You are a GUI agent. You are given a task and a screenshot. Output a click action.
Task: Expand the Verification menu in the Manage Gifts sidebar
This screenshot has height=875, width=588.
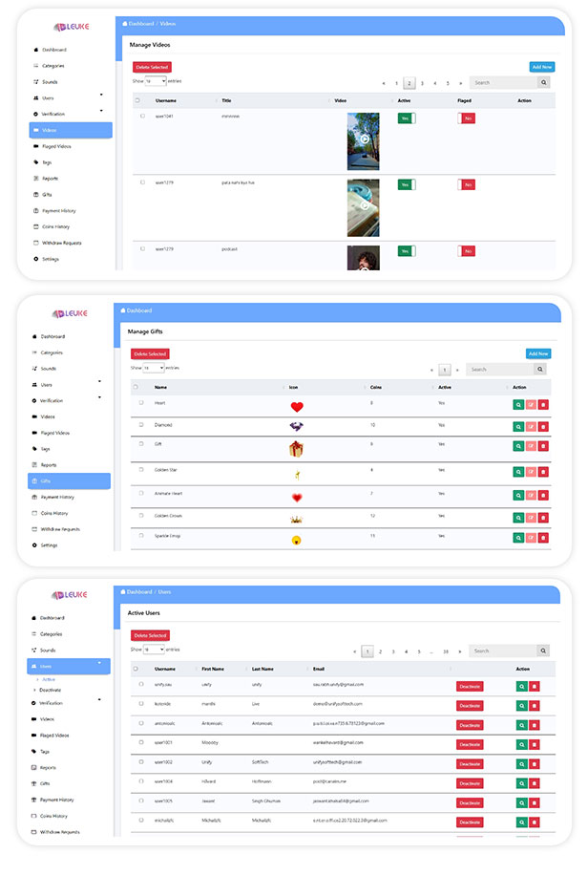99,400
